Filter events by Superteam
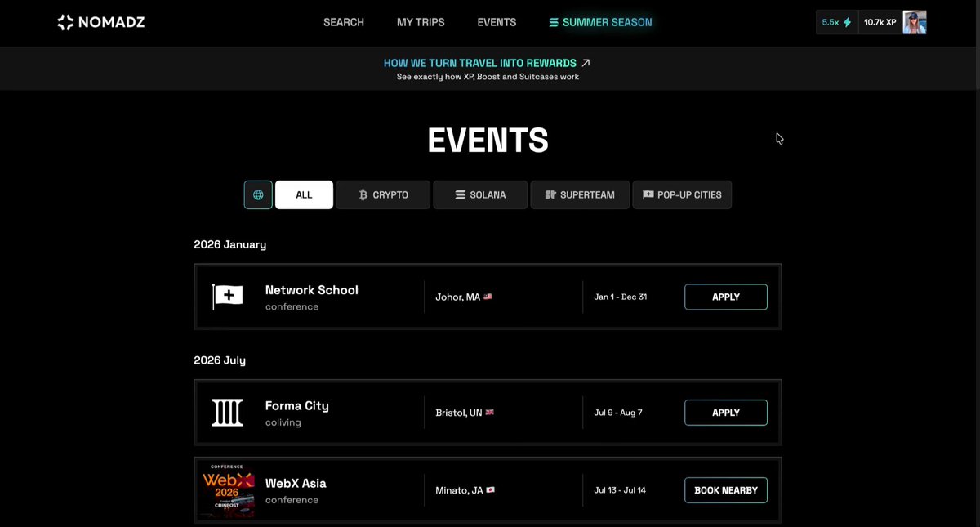The width and height of the screenshot is (980, 527). pyautogui.click(x=580, y=194)
